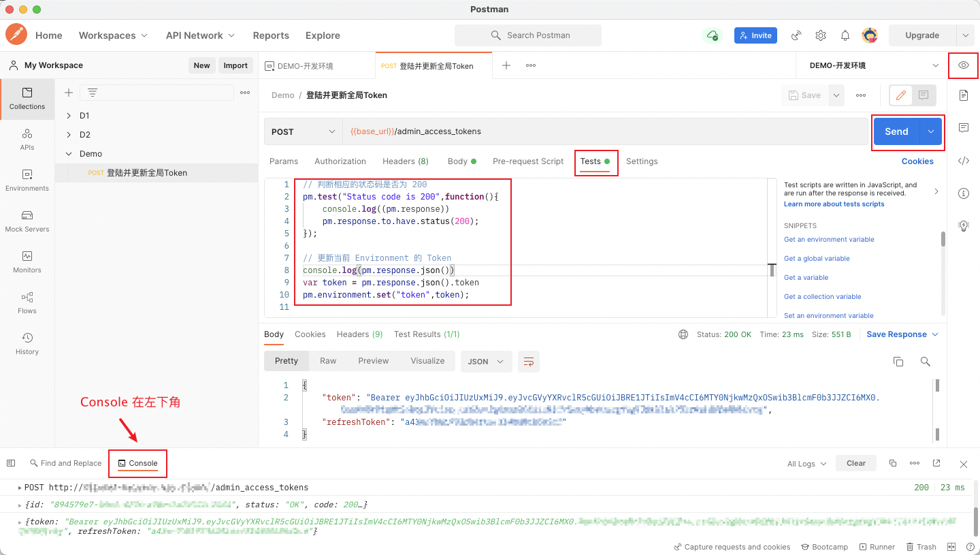980x555 pixels.
Task: Open the History sidebar section
Action: click(27, 344)
